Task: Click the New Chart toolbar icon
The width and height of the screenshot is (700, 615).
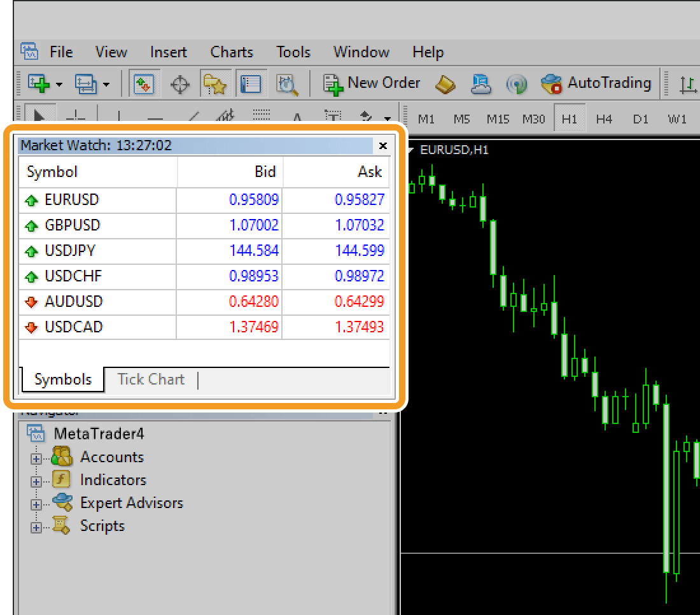Action: [39, 83]
